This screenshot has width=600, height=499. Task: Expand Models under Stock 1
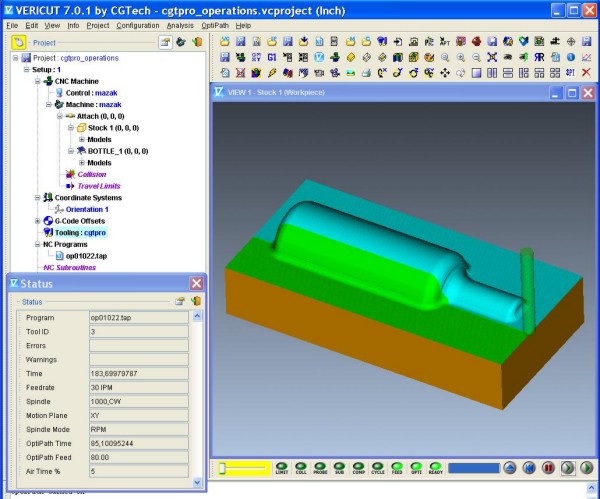(x=82, y=139)
